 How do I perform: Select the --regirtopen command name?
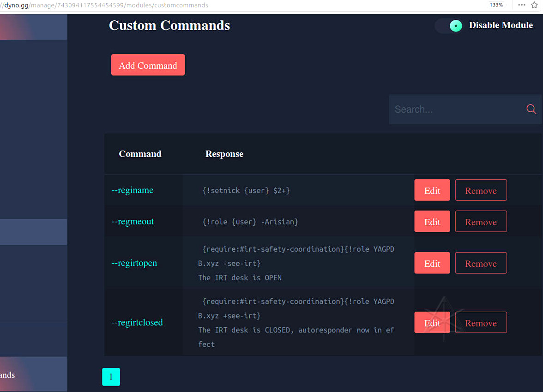(x=134, y=263)
